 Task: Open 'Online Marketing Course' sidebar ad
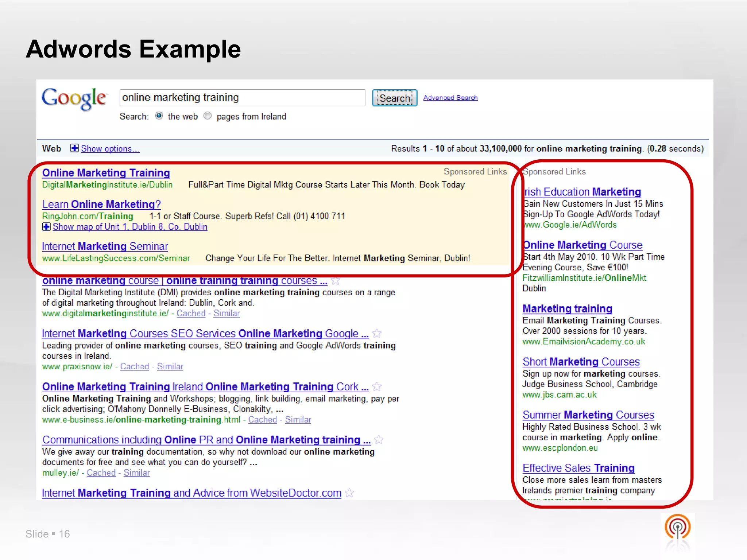click(x=582, y=245)
